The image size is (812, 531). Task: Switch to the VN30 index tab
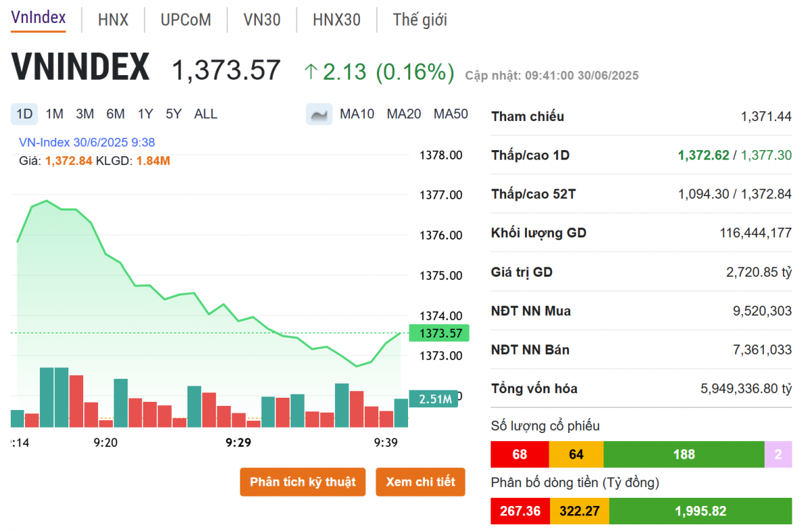click(x=262, y=20)
